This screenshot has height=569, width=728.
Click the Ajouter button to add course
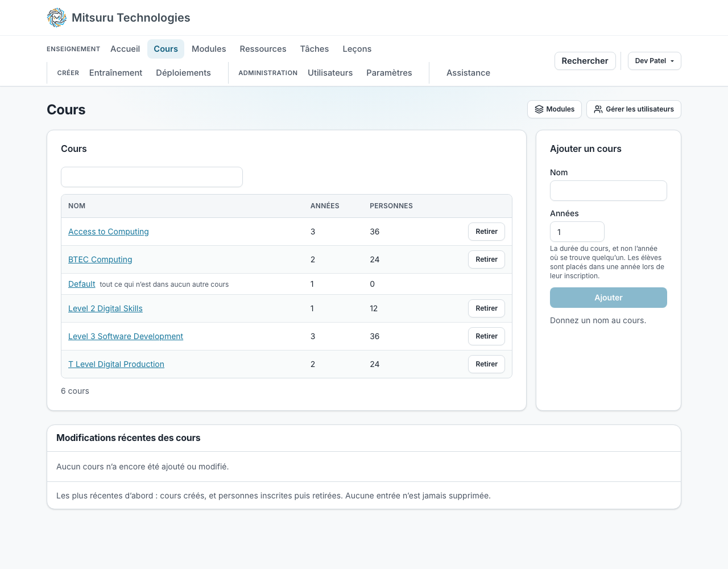tap(609, 298)
